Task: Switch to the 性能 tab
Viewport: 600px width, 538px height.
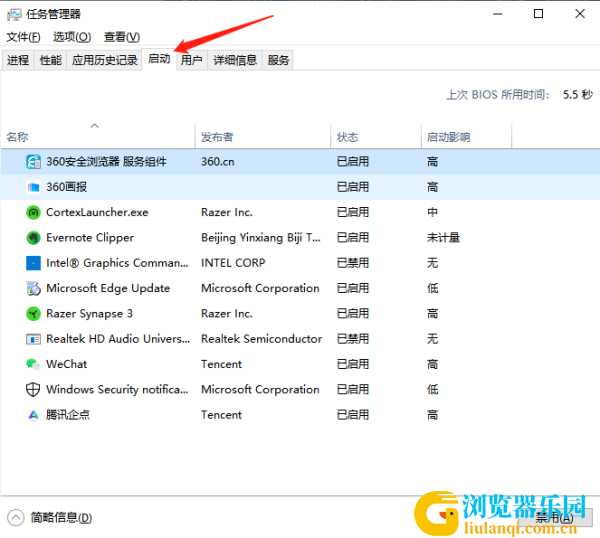Action: tap(50, 60)
